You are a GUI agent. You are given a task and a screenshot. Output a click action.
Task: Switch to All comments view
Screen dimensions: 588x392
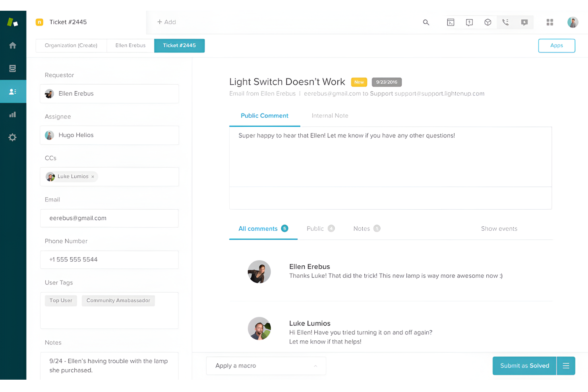click(258, 228)
